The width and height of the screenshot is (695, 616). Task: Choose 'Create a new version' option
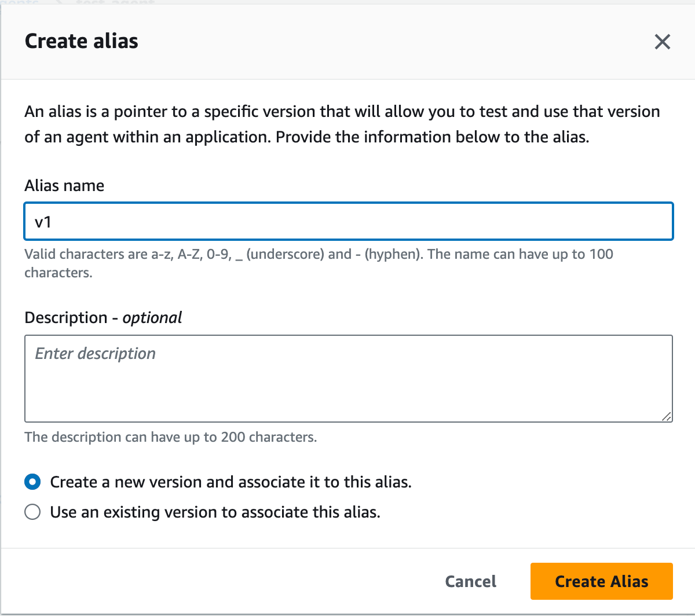(32, 482)
